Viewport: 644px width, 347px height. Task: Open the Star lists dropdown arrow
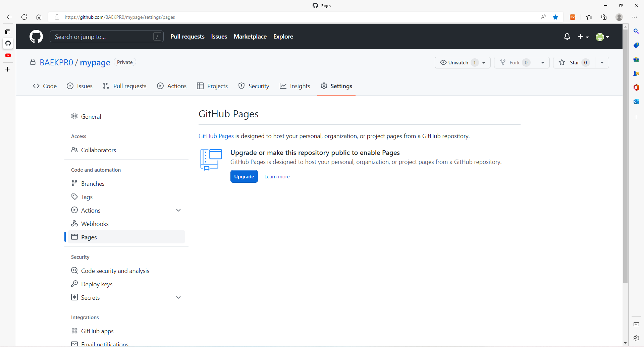coord(602,63)
